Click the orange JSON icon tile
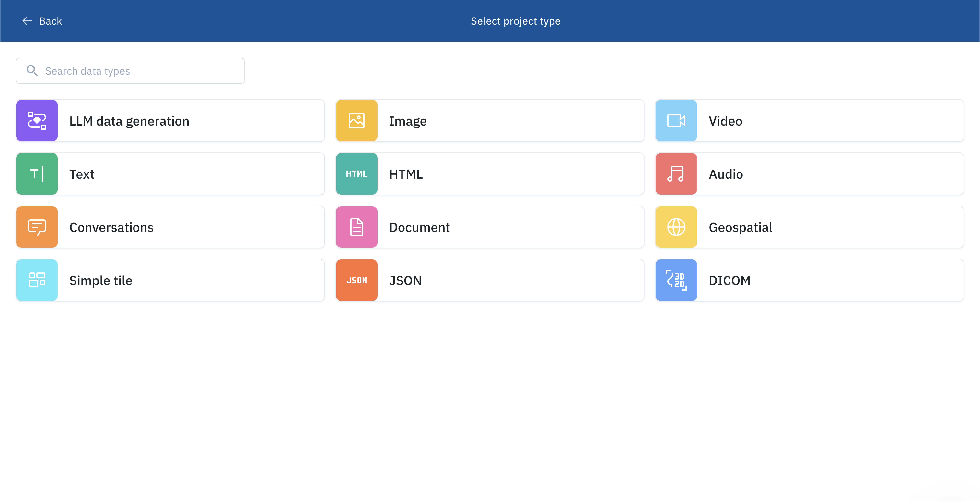Screen dimensions: 980x502 (x=356, y=280)
